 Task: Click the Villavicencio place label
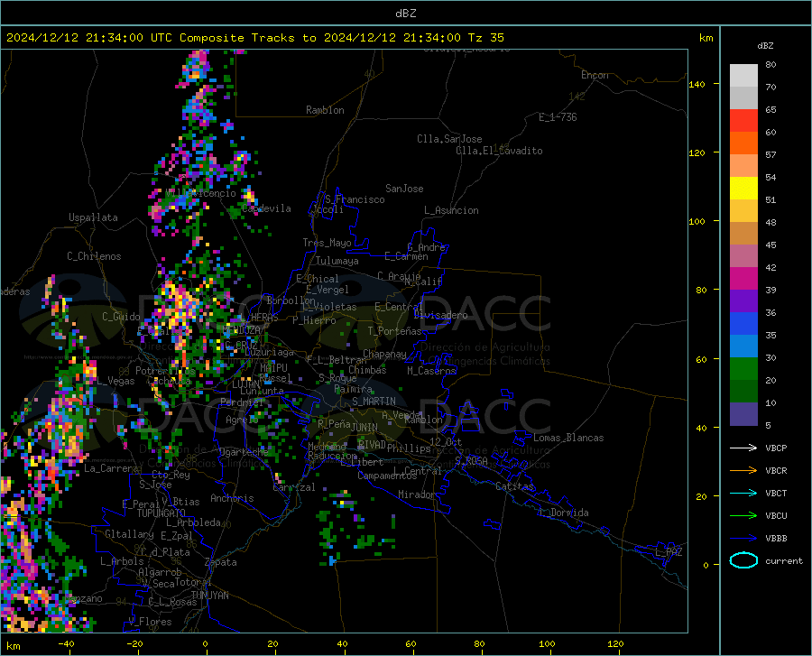201,193
